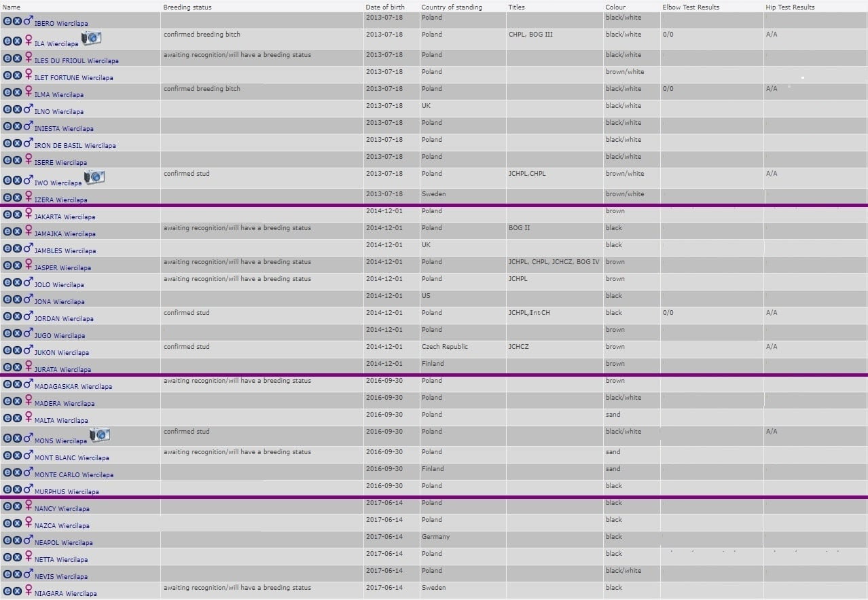The width and height of the screenshot is (868, 600).
Task: Select 'sand' colour in MALTA row
Action: (613, 415)
